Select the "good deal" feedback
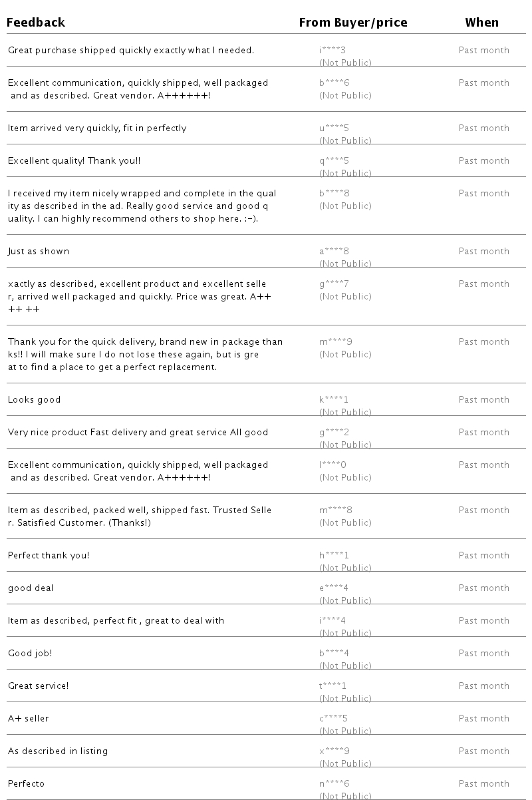The height and width of the screenshot is (800, 532). point(31,588)
